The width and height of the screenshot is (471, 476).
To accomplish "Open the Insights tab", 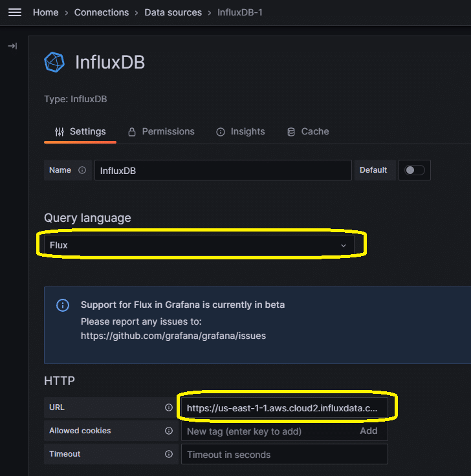I will tap(241, 131).
